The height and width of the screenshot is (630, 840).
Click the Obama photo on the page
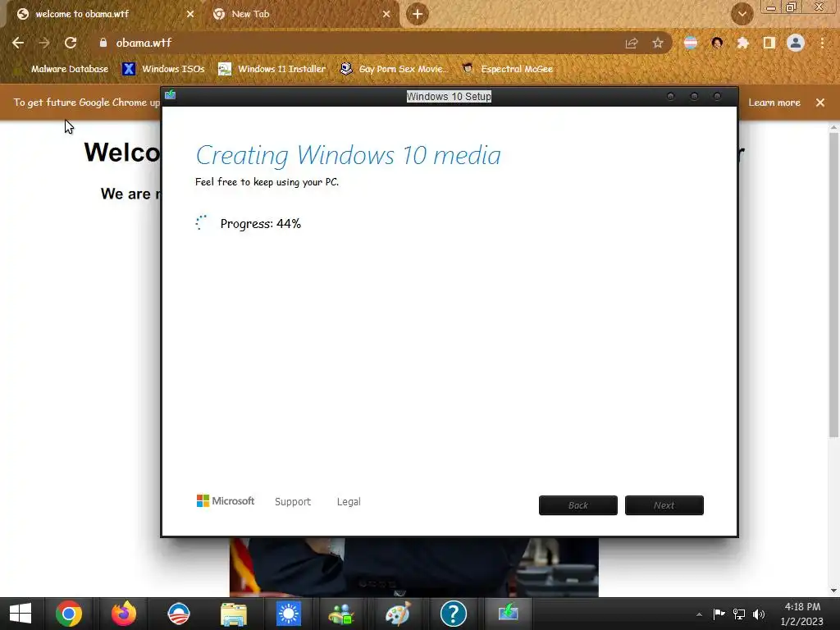413,567
